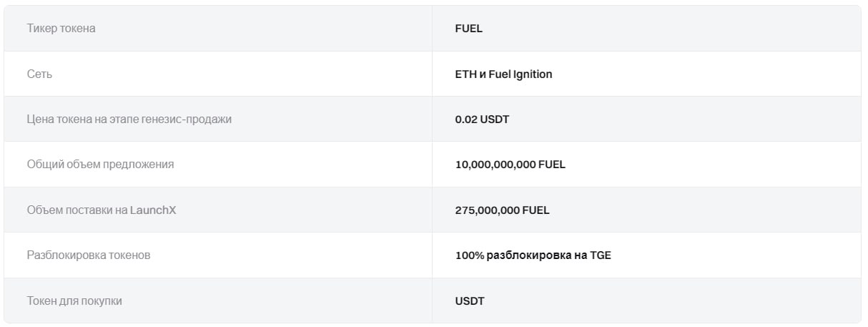Screen dimensions: 868x327
Task: Select "100% разблокировка на TGE" text
Action: click(533, 255)
